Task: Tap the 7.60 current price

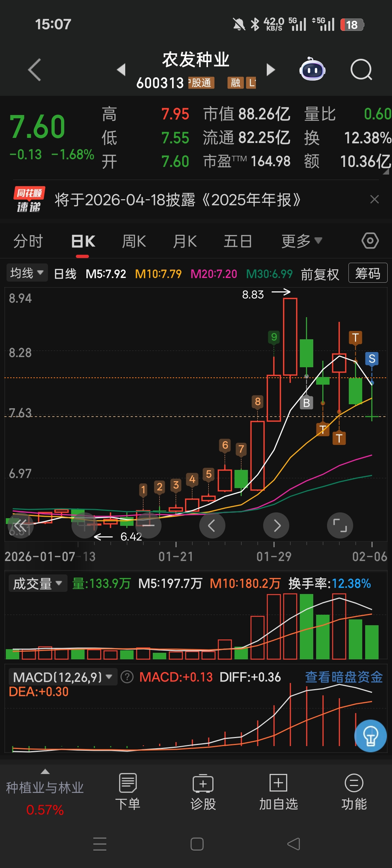Action: coord(37,127)
